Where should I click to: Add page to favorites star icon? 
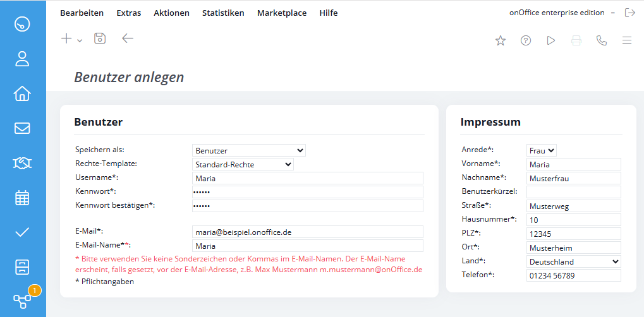pyautogui.click(x=501, y=40)
